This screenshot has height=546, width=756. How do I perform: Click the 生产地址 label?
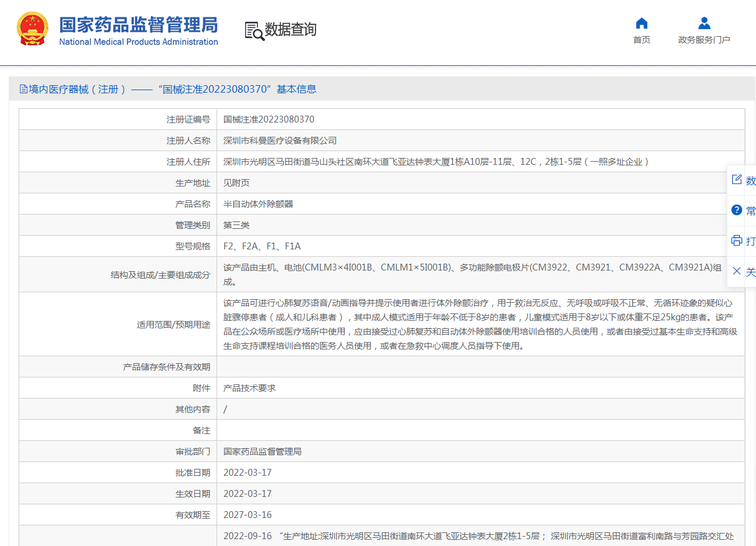pos(193,183)
